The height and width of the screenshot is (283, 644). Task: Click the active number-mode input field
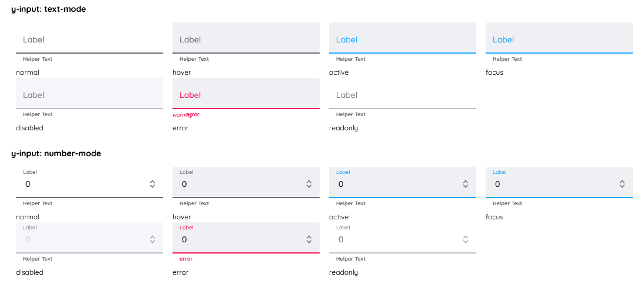(396, 184)
